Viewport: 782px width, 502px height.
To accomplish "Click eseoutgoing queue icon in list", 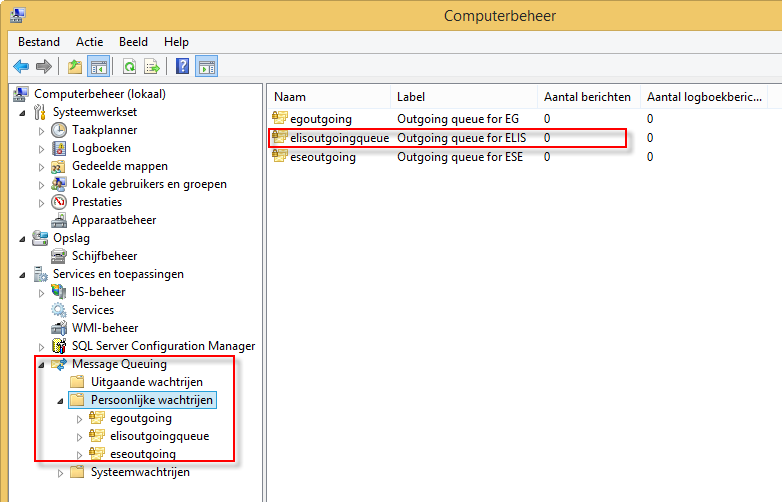I will (x=280, y=156).
